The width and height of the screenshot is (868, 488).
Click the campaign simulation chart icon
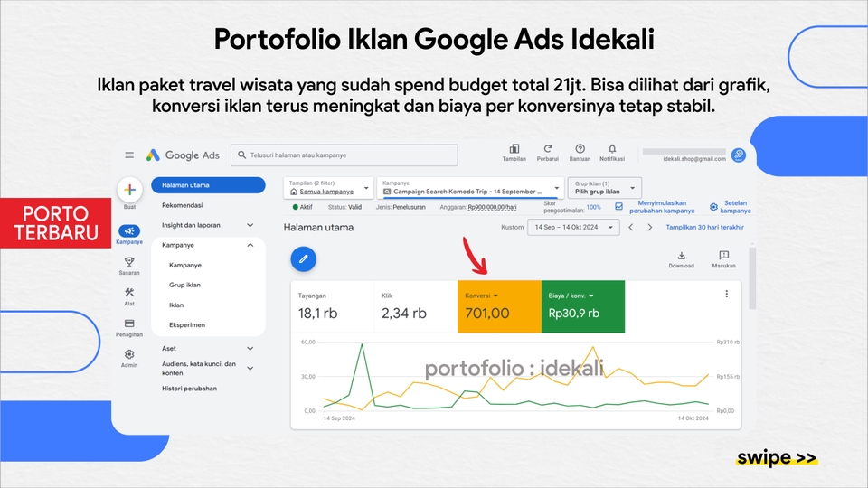point(618,206)
